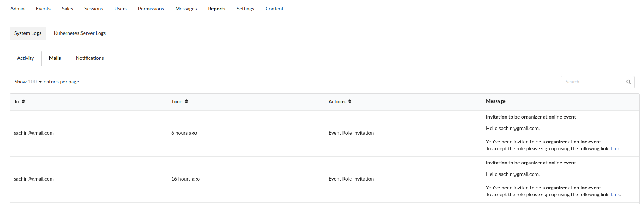The image size is (644, 204).
Task: Select the System Logs button
Action: (28, 33)
